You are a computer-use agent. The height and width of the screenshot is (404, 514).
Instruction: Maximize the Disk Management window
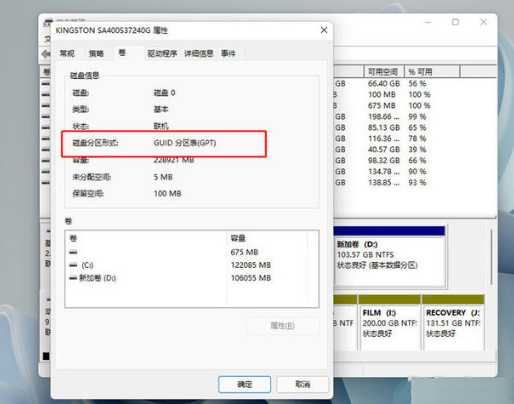coord(455,22)
